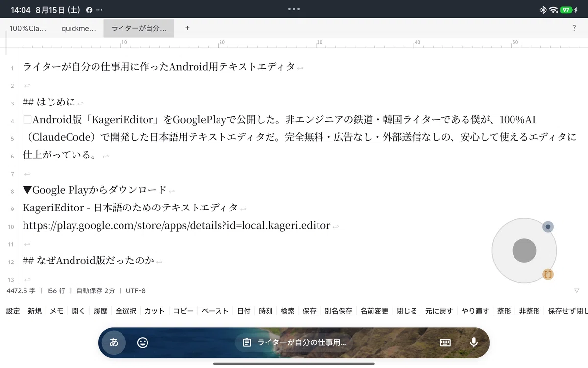Tap 保存 to save
Screen dimensions: 588x368
[x=309, y=311]
